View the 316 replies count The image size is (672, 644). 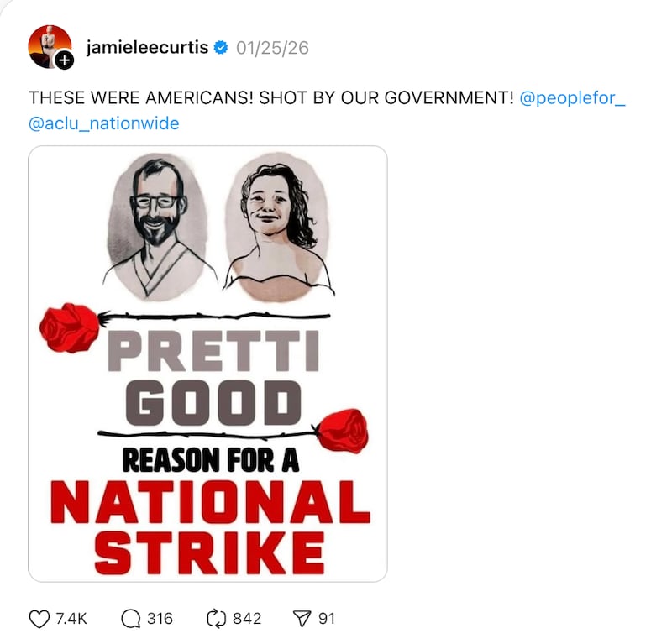pyautogui.click(x=160, y=619)
